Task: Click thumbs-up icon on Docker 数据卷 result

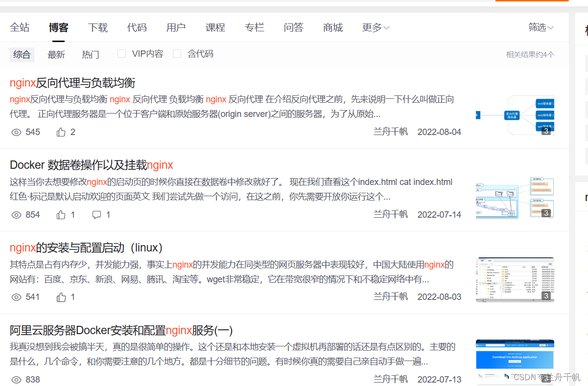Action: coord(61,214)
